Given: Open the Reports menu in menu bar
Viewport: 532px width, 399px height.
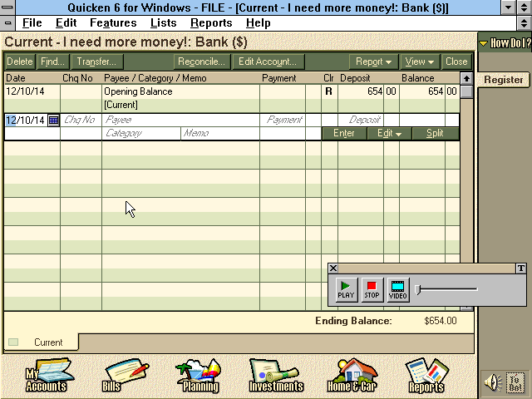Looking at the screenshot, I should [x=211, y=23].
